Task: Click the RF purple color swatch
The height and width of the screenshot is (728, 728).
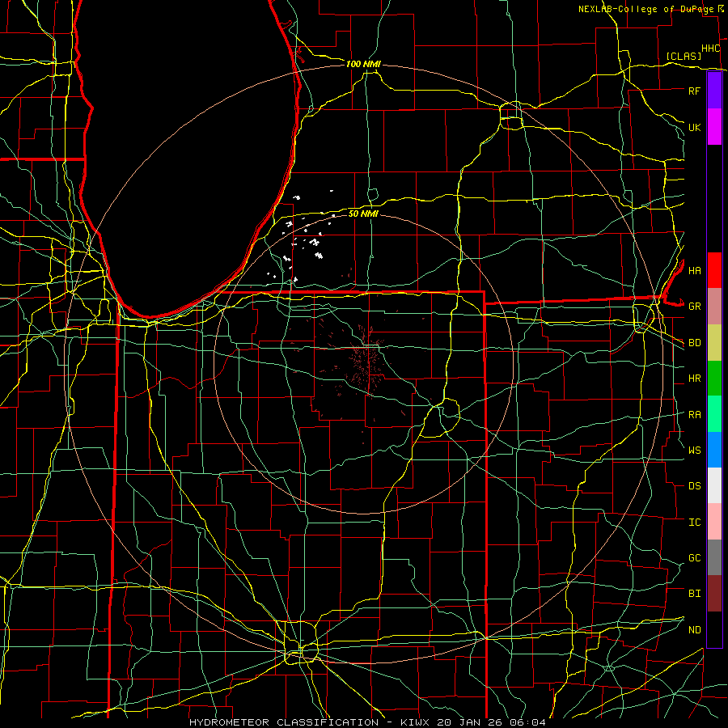Action: 714,91
